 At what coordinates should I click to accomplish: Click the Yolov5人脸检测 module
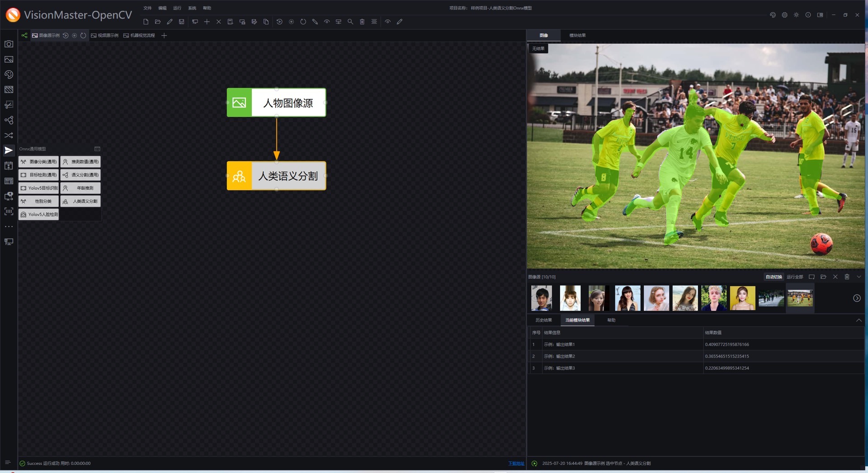(x=39, y=215)
